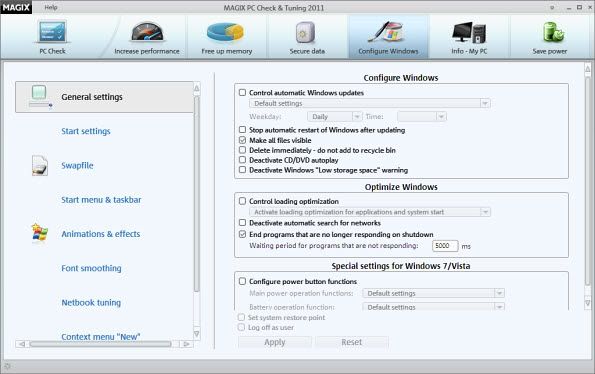
Task: Click the waiting period 5000 ms field
Action: coord(445,246)
